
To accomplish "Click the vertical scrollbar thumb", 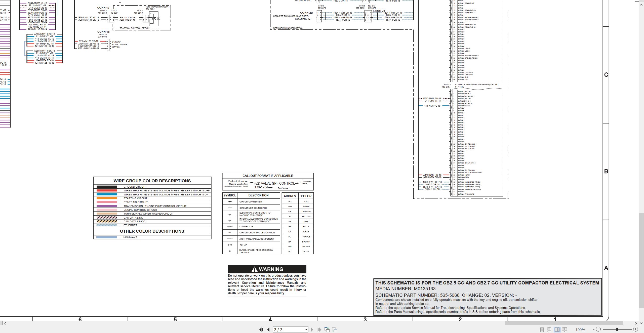I will click(641, 261).
